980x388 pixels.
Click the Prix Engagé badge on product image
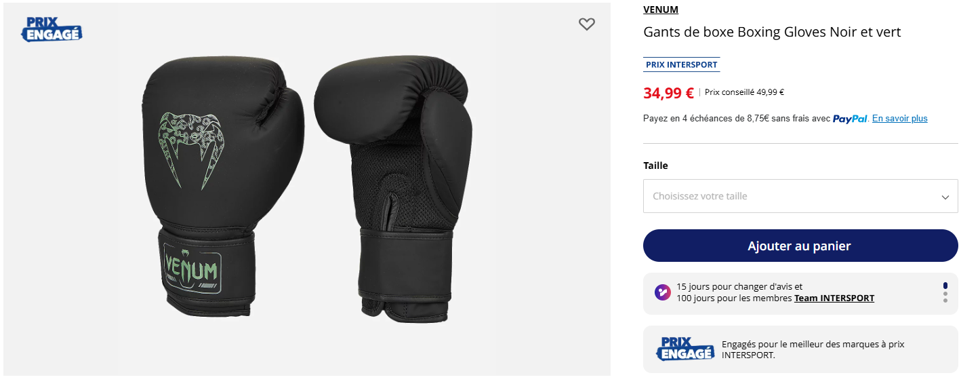pyautogui.click(x=52, y=29)
